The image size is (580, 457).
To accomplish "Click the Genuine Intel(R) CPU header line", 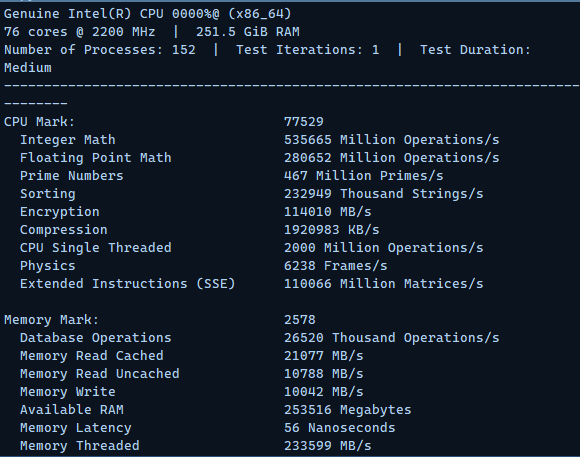I will [148, 14].
